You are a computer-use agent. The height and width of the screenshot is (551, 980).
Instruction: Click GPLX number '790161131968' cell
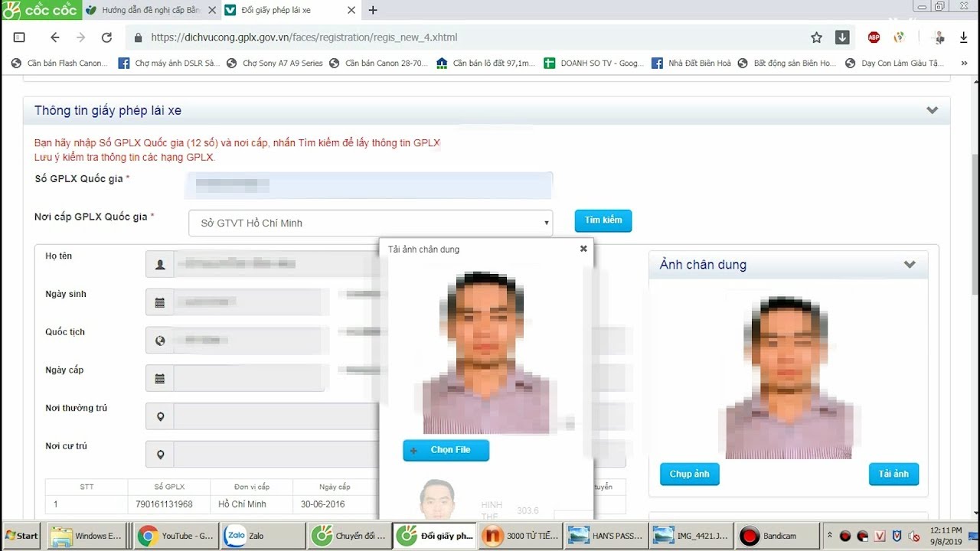[x=169, y=504]
